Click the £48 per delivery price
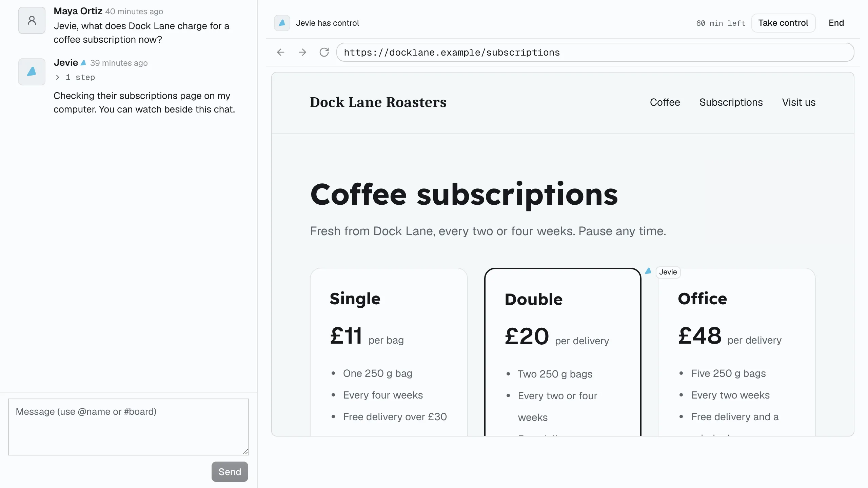 point(730,336)
